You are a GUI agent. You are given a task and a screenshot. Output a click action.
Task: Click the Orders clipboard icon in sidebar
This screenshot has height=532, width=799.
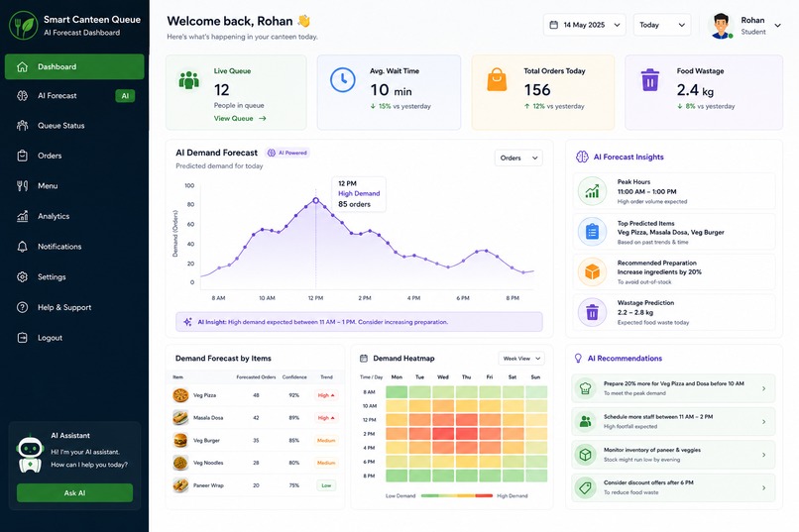pos(23,156)
